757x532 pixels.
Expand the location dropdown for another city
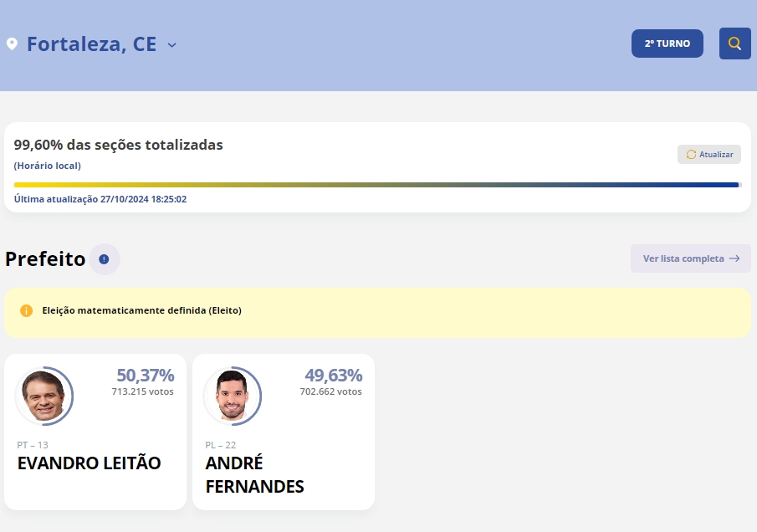(171, 45)
